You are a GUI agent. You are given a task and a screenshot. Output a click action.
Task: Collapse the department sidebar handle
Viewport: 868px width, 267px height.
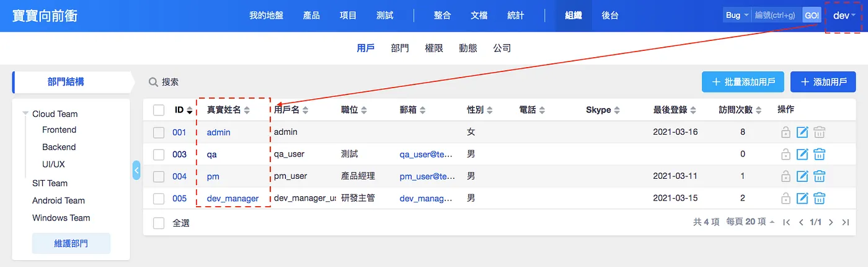[x=136, y=170]
